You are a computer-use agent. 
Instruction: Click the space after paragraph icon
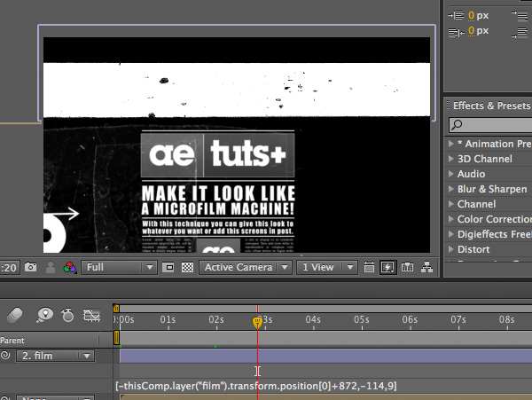click(x=519, y=33)
